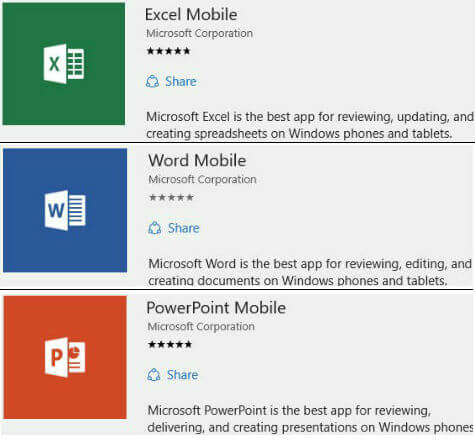The image size is (475, 440).
Task: Click Microsoft Corporation under PowerPoint Mobile
Action: point(201,326)
